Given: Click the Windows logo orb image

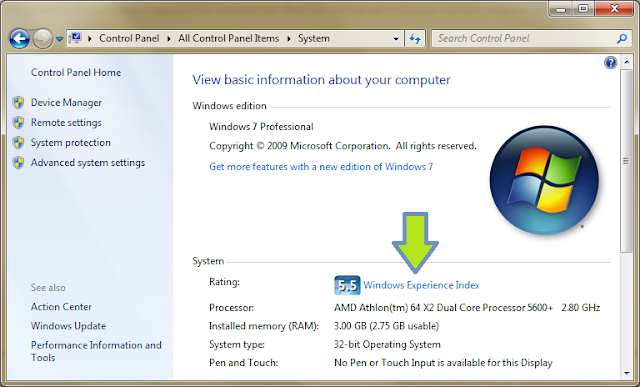Looking at the screenshot, I should point(544,180).
